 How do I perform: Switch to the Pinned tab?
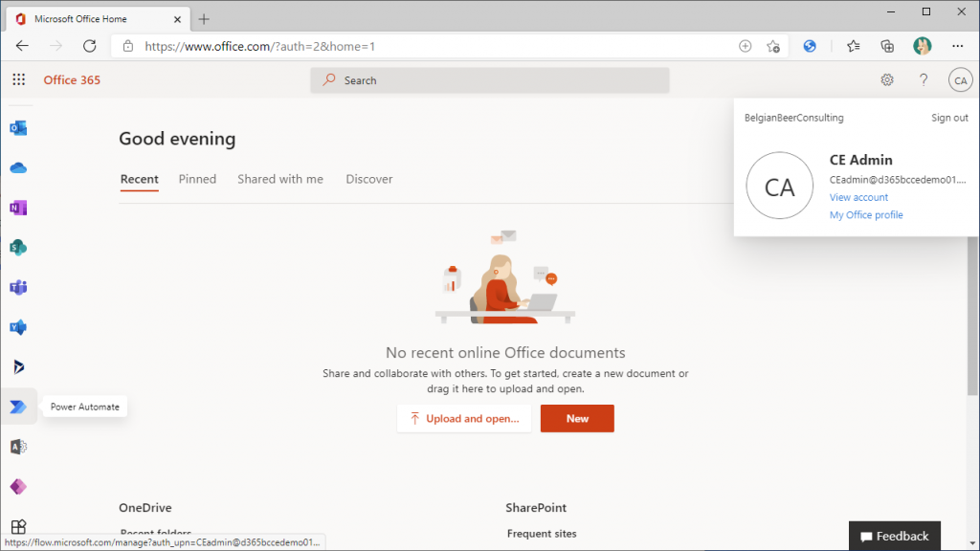[x=197, y=179]
